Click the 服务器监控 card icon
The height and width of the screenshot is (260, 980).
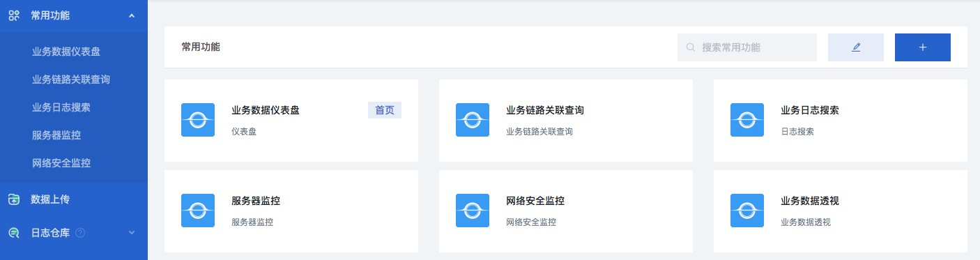(x=198, y=211)
